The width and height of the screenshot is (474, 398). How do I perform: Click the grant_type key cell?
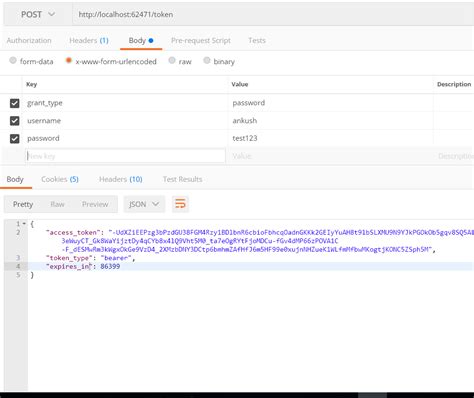[x=125, y=103]
